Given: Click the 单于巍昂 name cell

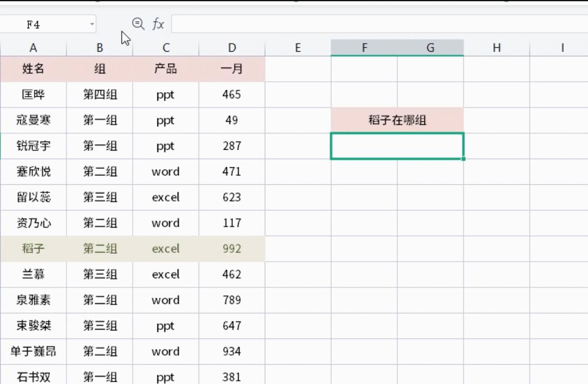Looking at the screenshot, I should click(x=33, y=352).
